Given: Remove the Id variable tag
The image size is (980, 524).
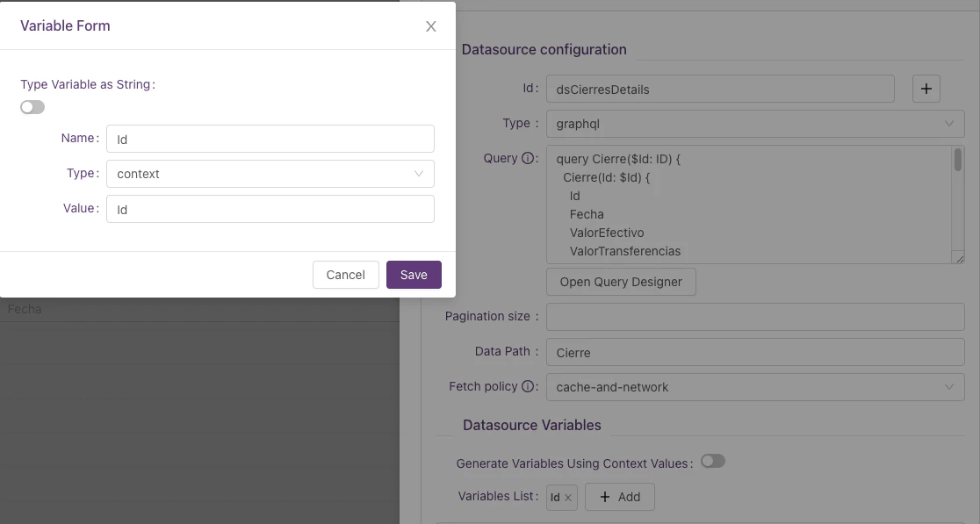Looking at the screenshot, I should [568, 498].
